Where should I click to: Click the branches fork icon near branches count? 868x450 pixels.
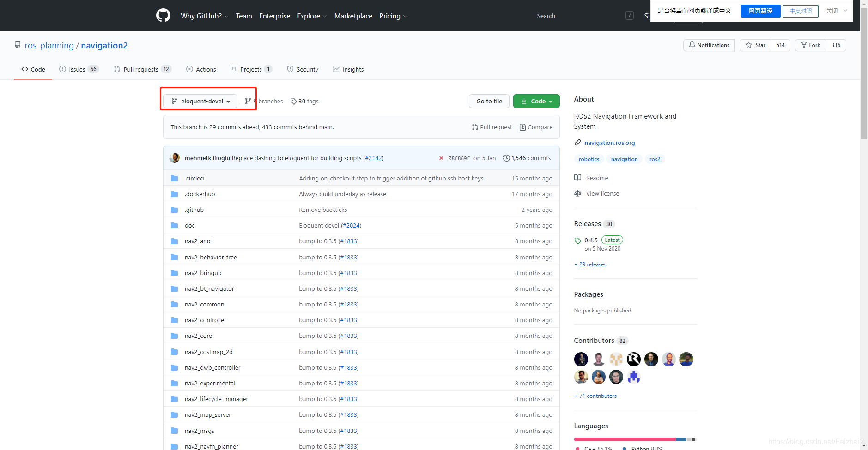point(248,101)
